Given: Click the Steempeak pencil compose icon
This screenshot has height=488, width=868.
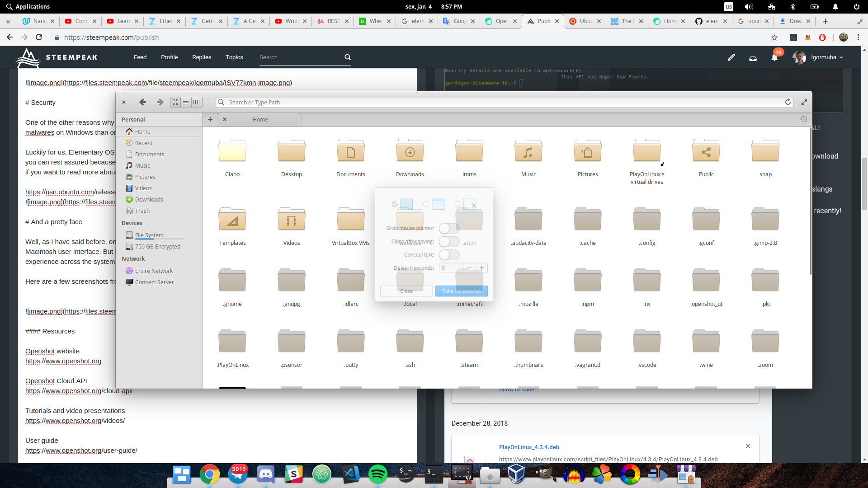Looking at the screenshot, I should tap(731, 57).
